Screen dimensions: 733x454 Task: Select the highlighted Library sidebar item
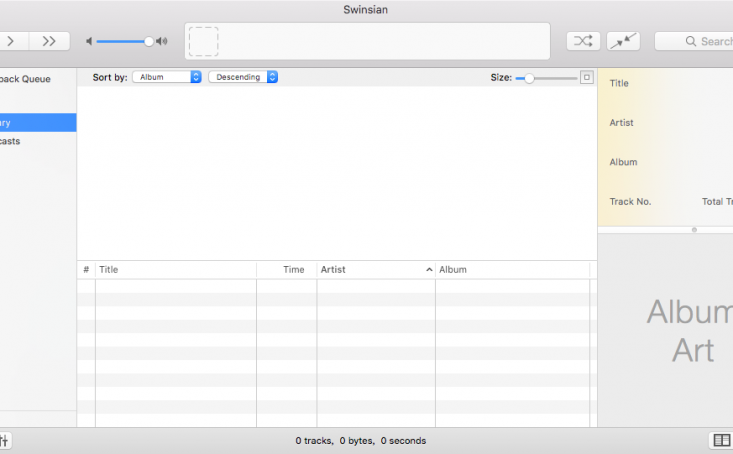point(38,123)
